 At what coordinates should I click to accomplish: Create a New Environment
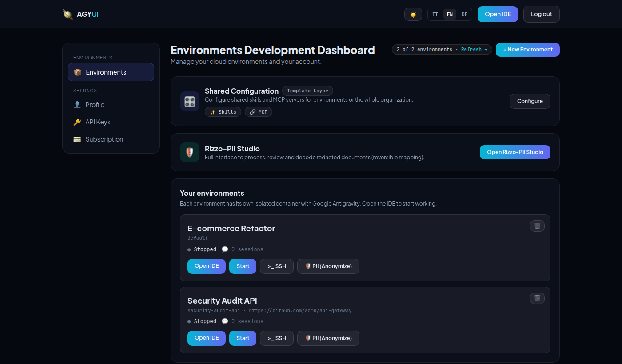[528, 50]
